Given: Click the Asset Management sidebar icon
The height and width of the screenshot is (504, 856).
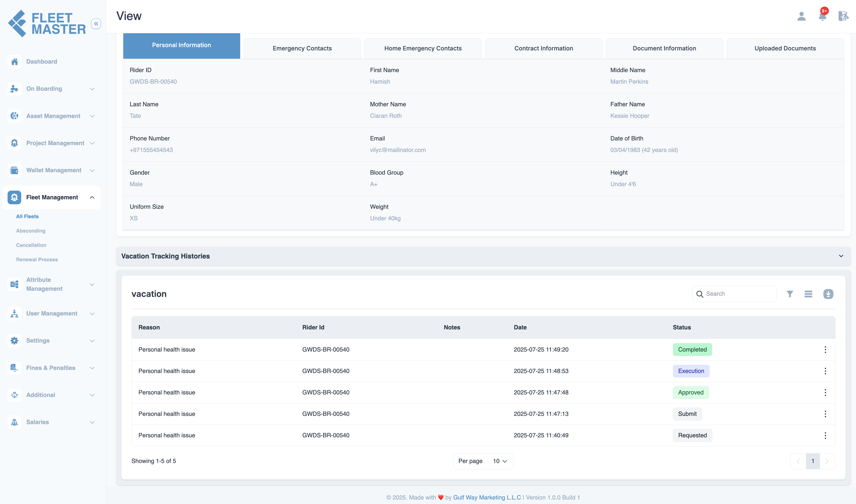Looking at the screenshot, I should coord(14,116).
